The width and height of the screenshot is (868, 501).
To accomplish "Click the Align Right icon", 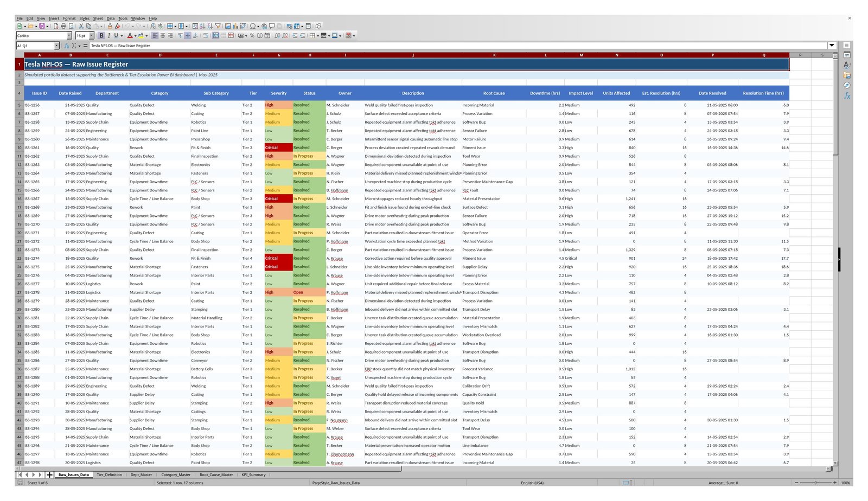I will click(x=170, y=36).
